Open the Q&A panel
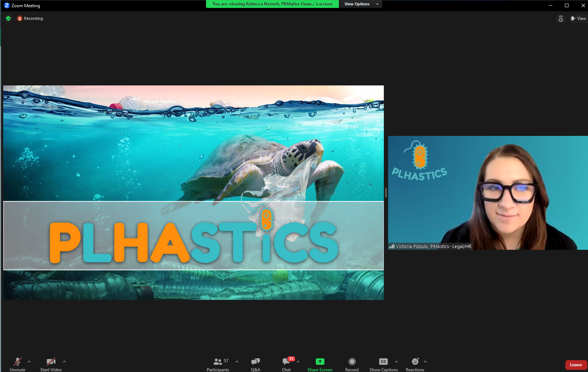Viewport: 588px width, 372px height. click(256, 364)
